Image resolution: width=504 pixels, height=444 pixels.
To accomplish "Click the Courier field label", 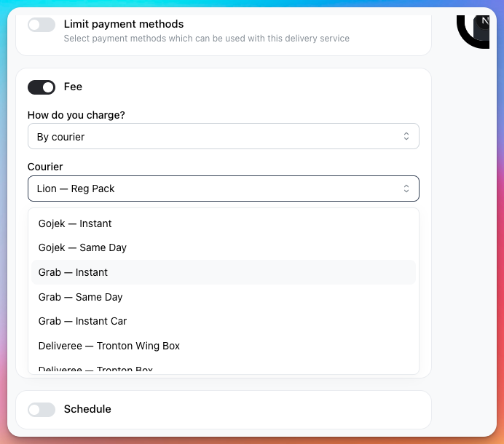I will (45, 167).
